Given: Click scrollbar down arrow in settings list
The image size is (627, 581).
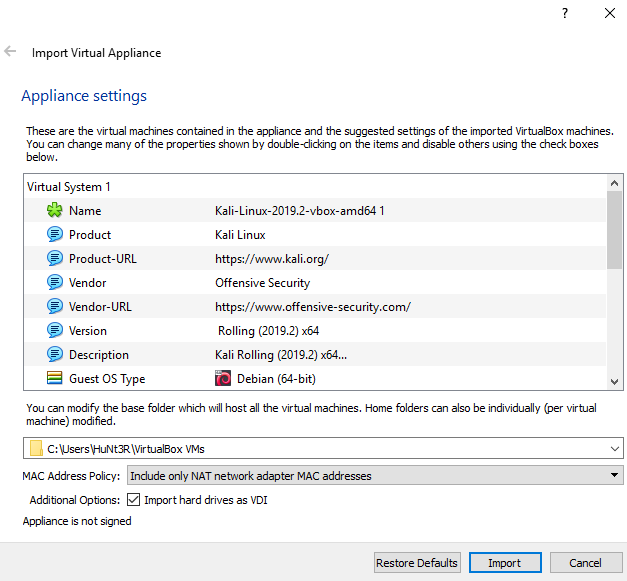Looking at the screenshot, I should click(x=615, y=381).
